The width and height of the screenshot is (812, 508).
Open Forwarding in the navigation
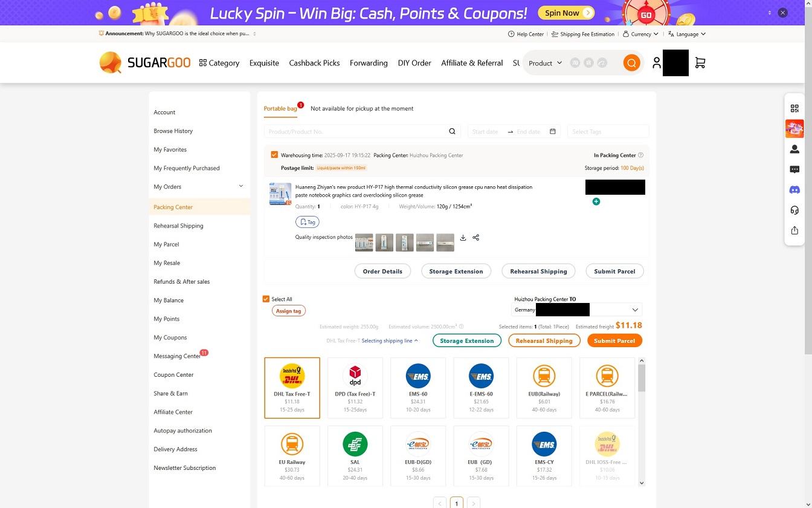click(x=369, y=63)
